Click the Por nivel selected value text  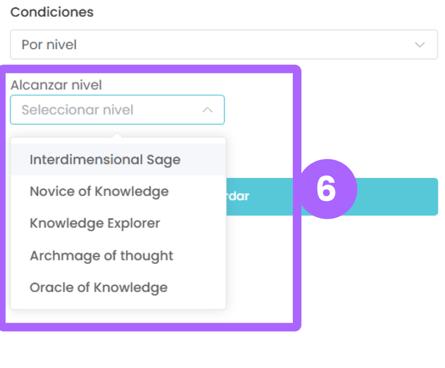49,45
